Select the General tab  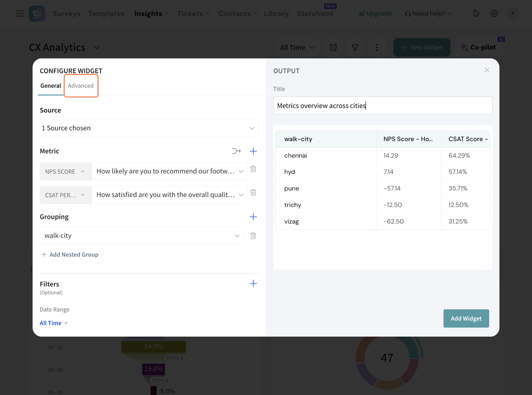pyautogui.click(x=51, y=86)
